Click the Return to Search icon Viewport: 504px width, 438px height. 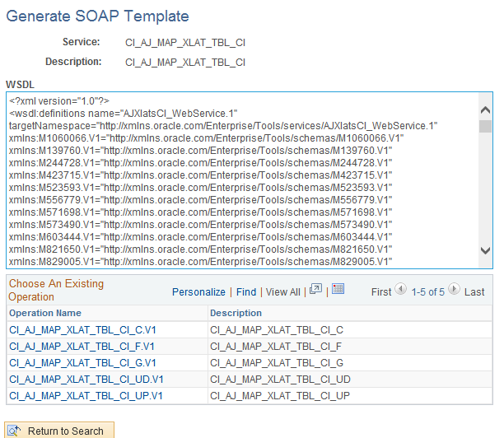click(16, 431)
